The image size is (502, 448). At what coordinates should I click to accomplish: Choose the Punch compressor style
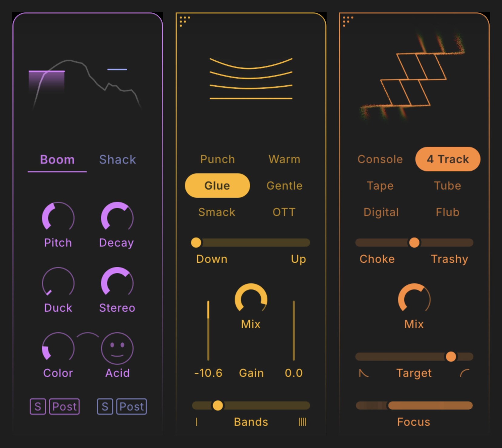coord(218,159)
